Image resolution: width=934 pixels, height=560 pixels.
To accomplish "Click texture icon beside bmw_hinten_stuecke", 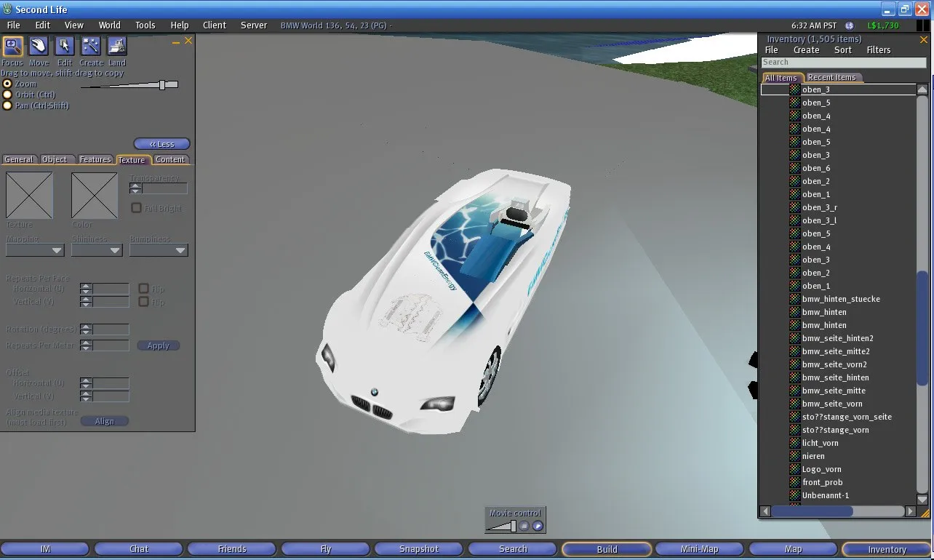I will coord(794,299).
